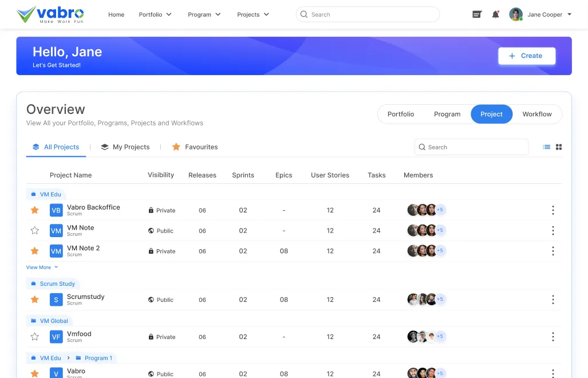Viewport: 588px width, 378px height.
Task: Unfavourite Vabro Backoffice using its star
Action: point(34,210)
